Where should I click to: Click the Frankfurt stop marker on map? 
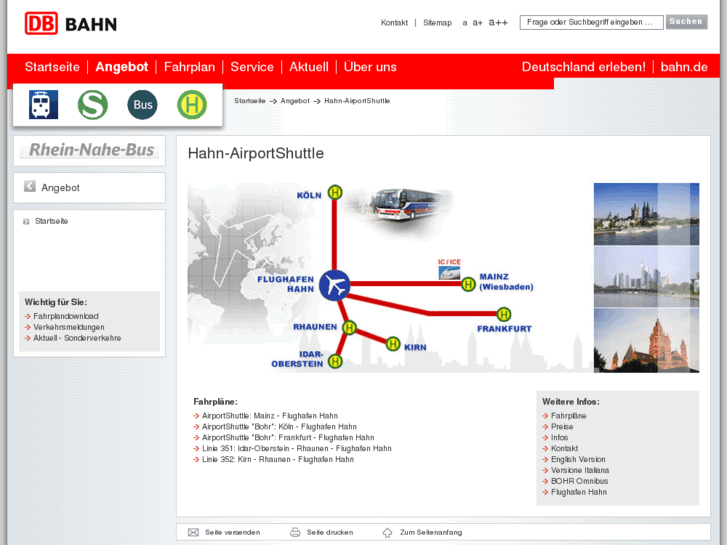click(x=504, y=314)
